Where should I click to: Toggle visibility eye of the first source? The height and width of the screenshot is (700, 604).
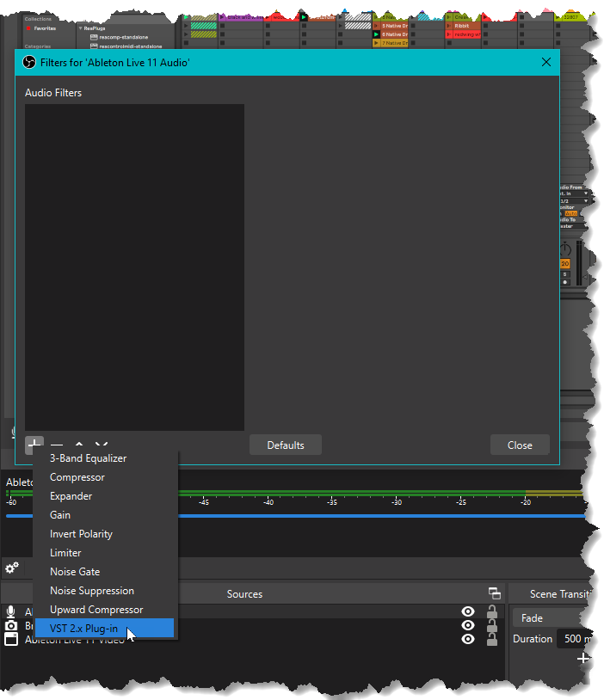[x=468, y=611]
